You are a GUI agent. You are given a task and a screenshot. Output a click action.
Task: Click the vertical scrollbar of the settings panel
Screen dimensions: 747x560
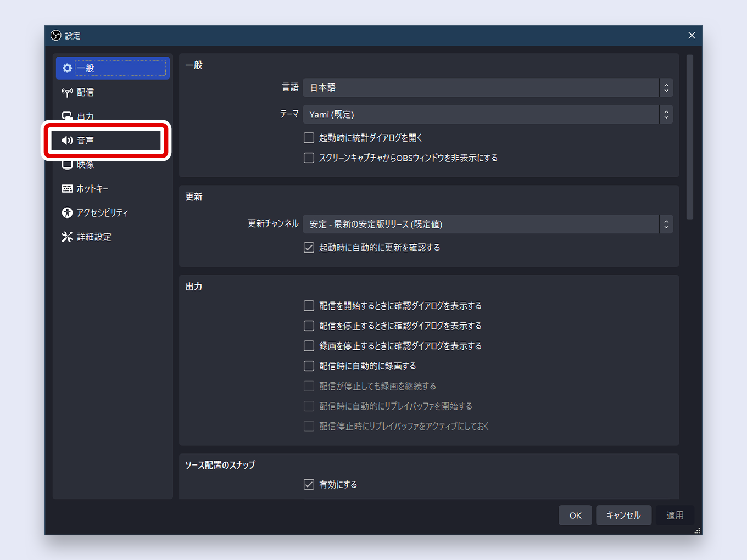coord(690,137)
